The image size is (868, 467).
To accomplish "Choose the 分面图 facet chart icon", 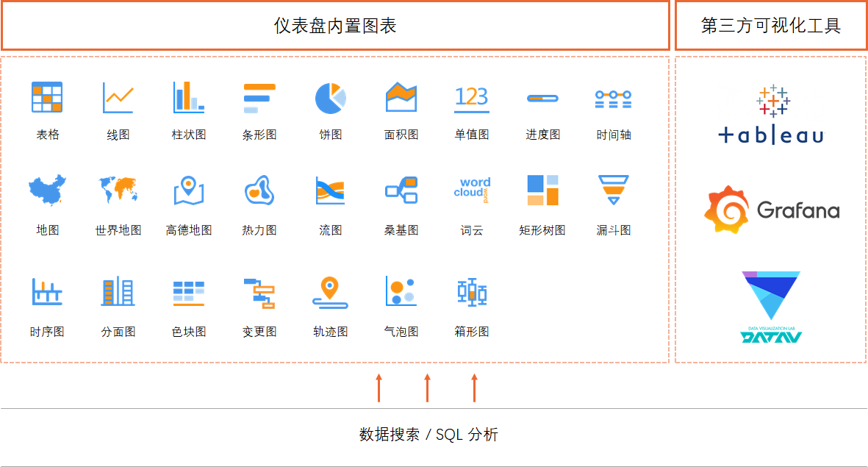I will pyautogui.click(x=118, y=291).
